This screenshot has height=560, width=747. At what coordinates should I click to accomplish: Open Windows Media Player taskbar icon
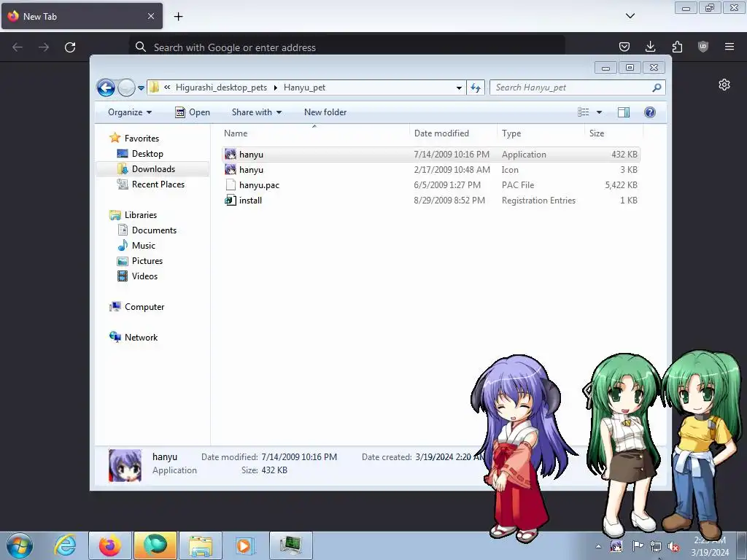coord(246,545)
